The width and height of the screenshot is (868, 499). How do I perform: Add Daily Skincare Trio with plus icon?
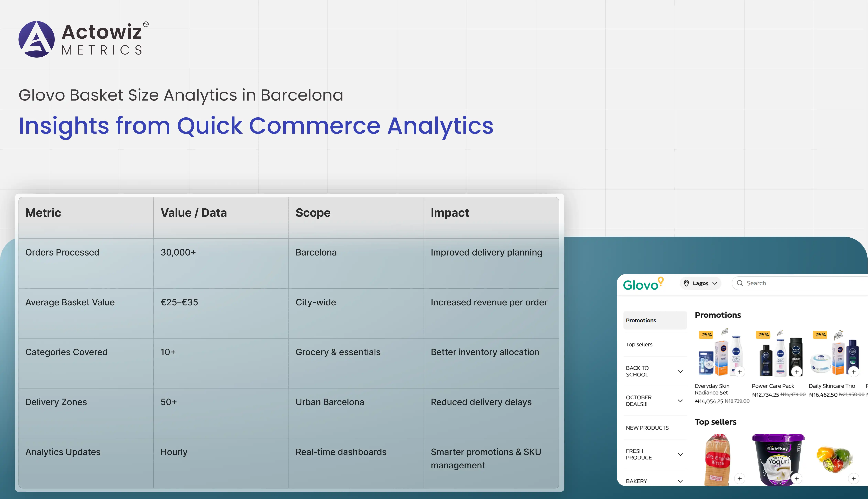click(x=854, y=372)
